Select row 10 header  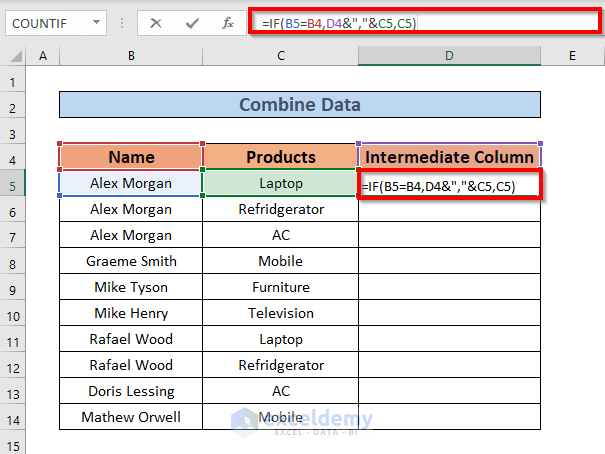[x=15, y=314]
